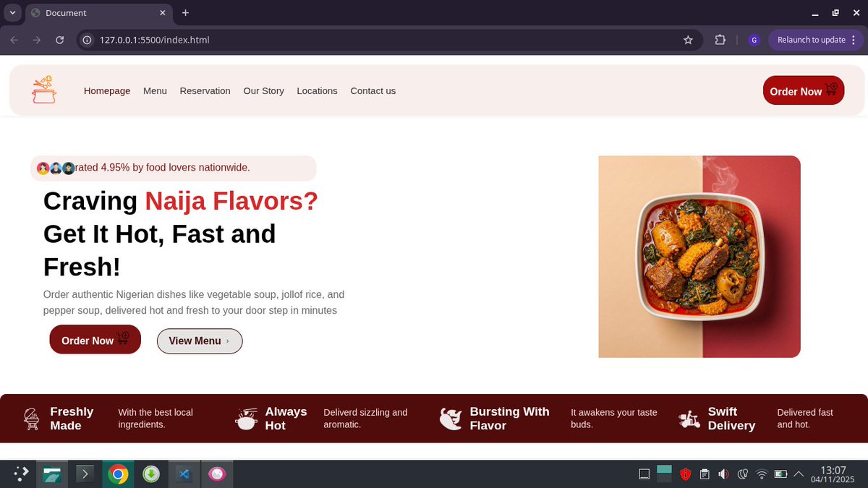The width and height of the screenshot is (868, 488).
Task: Mute the speaker icon in the system tray
Action: point(723,474)
